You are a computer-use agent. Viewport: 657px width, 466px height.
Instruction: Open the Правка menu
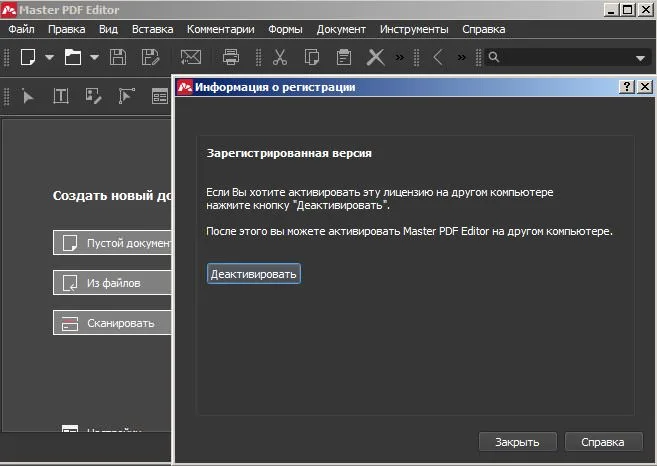point(67,29)
